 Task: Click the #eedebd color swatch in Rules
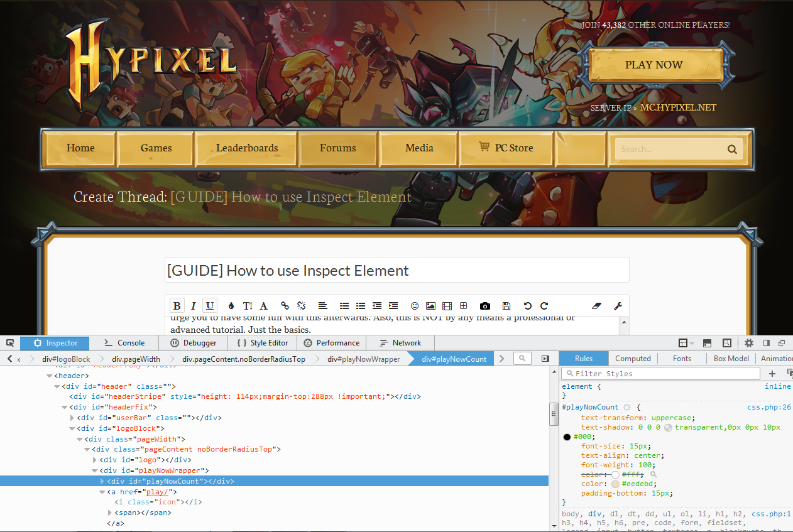click(616, 484)
